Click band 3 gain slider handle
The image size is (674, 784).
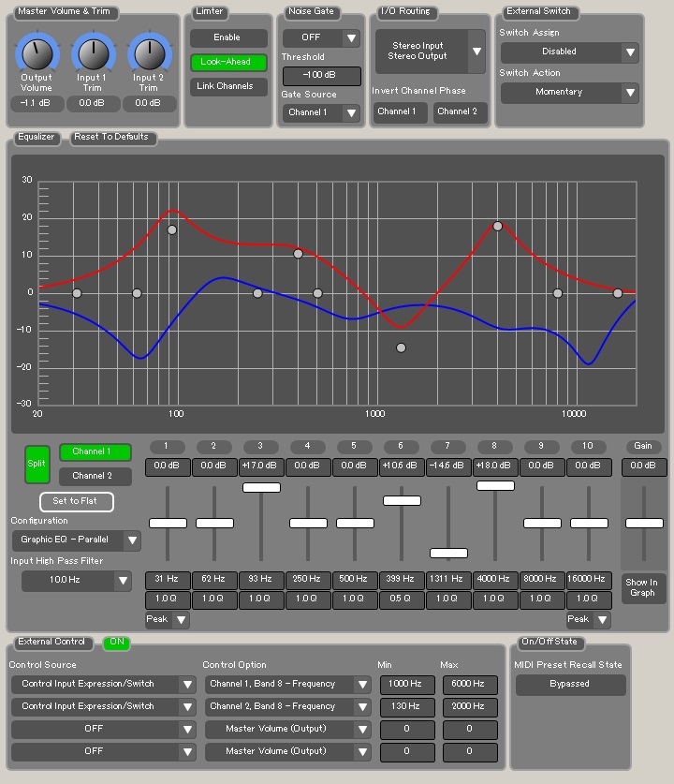point(261,487)
